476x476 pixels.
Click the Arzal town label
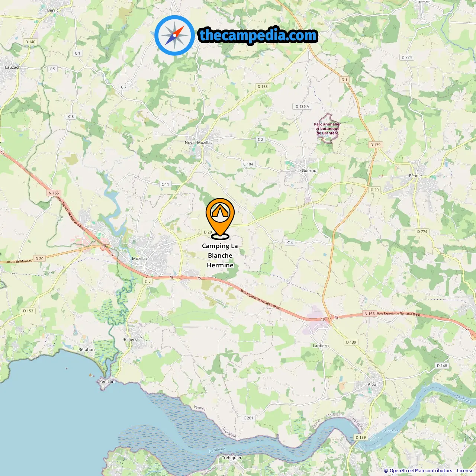tap(373, 385)
